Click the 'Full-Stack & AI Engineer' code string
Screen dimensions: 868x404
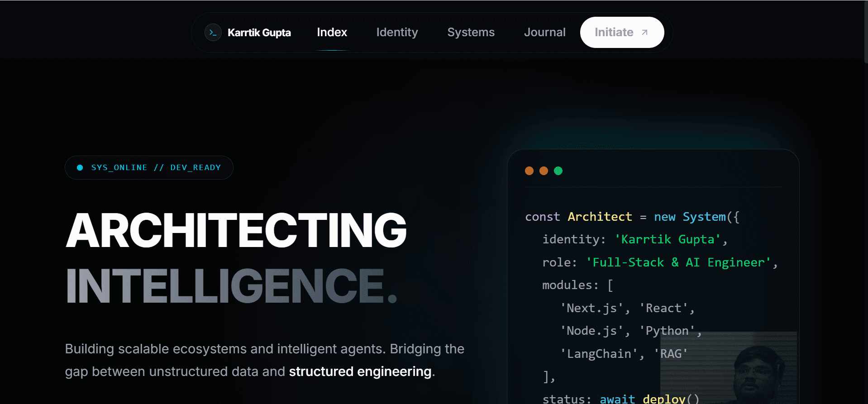point(678,262)
